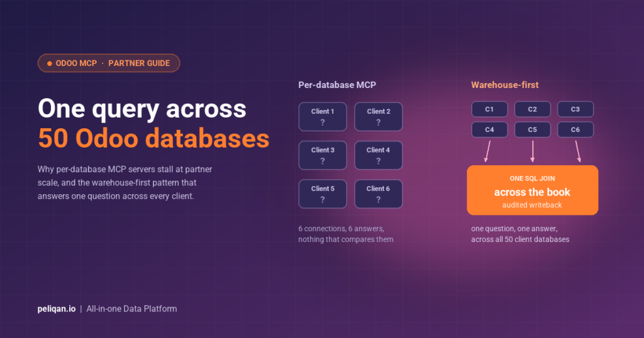Click the '50 Odoo databases' orange headline

tap(153, 138)
